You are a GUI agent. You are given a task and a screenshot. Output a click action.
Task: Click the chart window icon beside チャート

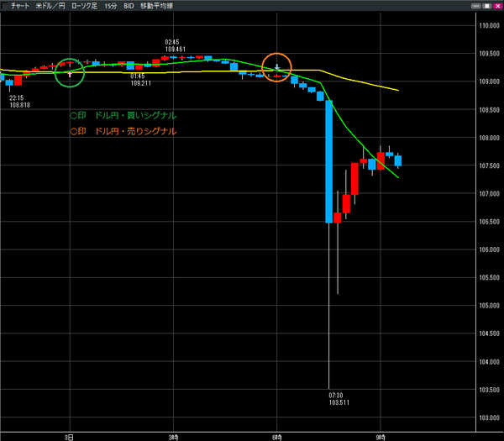pos(4,6)
